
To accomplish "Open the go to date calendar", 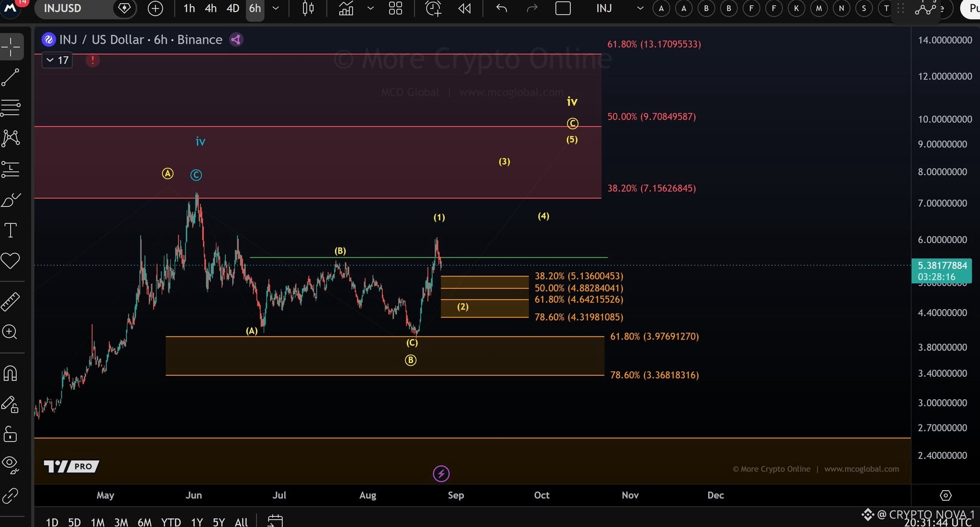I will pos(275,521).
